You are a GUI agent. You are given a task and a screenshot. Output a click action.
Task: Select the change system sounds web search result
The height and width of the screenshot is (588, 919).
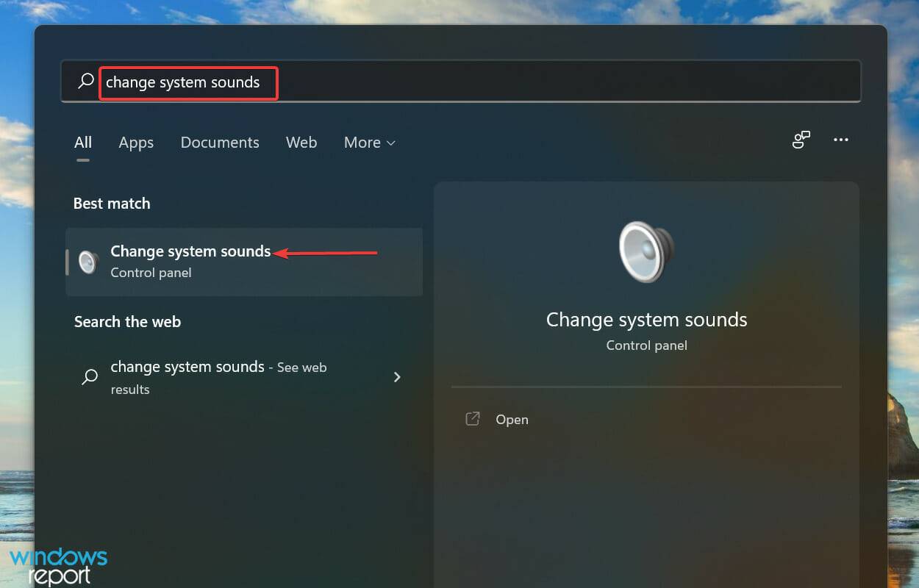(x=218, y=377)
